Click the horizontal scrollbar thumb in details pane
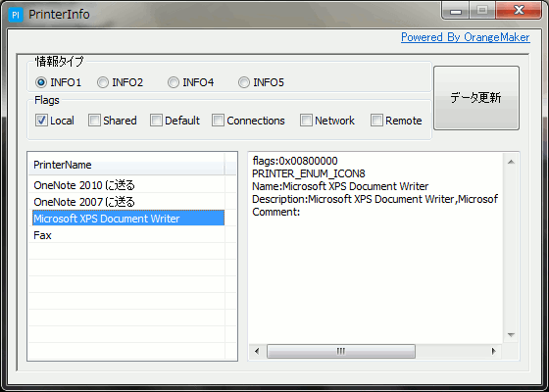Screen dimensions: 549x392 (x=341, y=351)
